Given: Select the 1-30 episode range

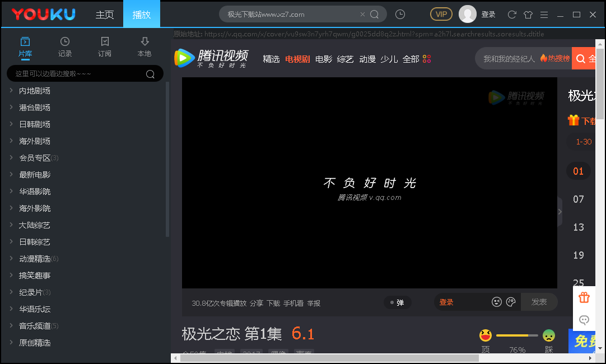Looking at the screenshot, I should tap(584, 142).
